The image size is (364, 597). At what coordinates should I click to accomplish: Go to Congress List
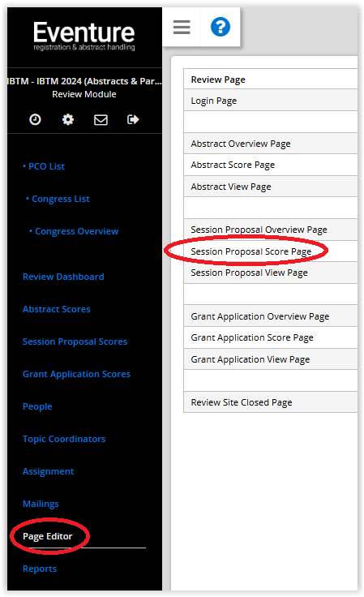pyautogui.click(x=58, y=199)
